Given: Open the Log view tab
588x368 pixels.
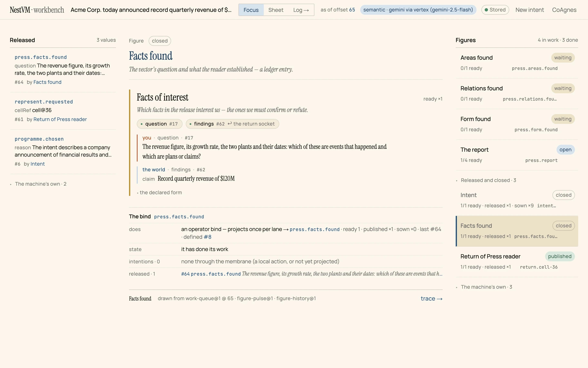Looking at the screenshot, I should pos(301,10).
